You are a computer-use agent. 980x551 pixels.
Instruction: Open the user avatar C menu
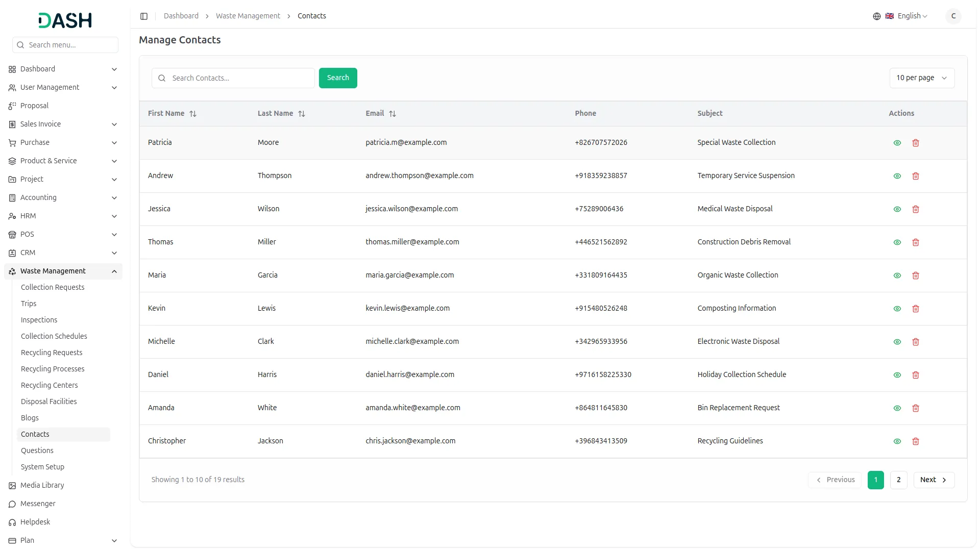(953, 16)
